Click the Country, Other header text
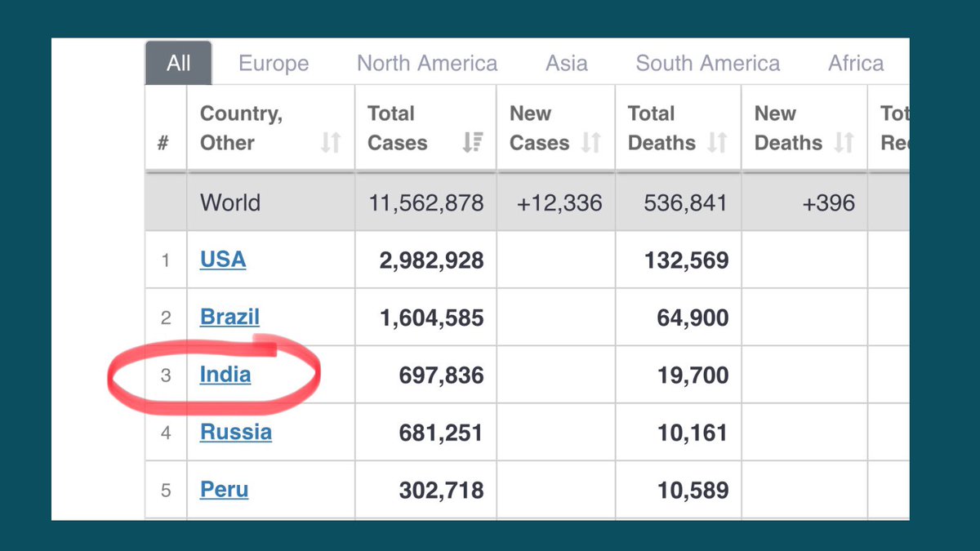980x551 pixels. [241, 128]
